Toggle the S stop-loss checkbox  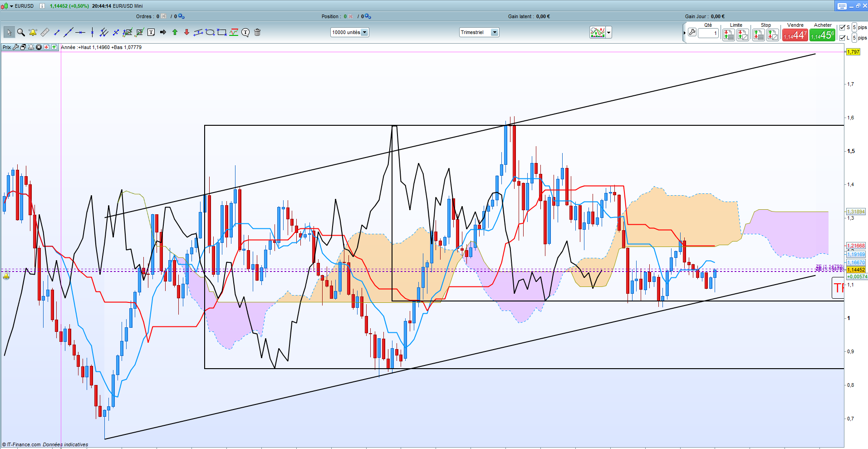click(x=842, y=27)
